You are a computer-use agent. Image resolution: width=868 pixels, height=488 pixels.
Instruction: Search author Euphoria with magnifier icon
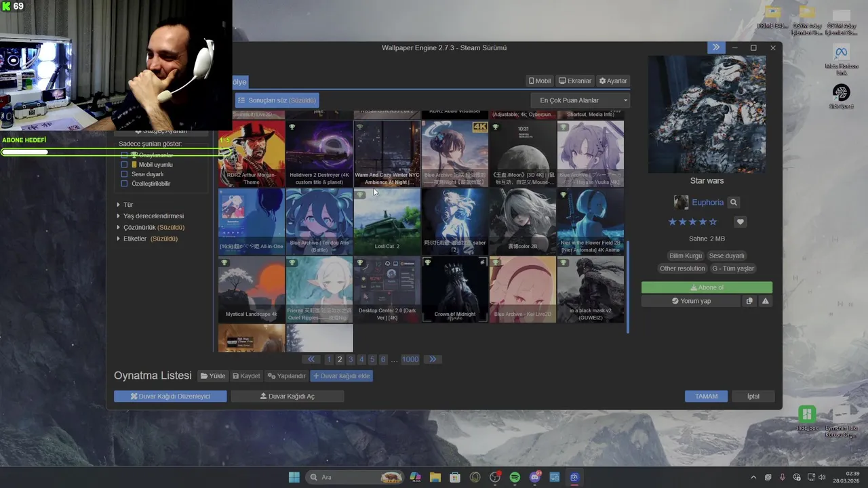[733, 202]
